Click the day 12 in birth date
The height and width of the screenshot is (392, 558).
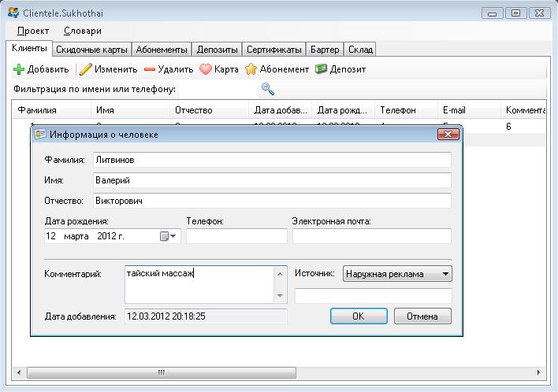click(x=50, y=236)
